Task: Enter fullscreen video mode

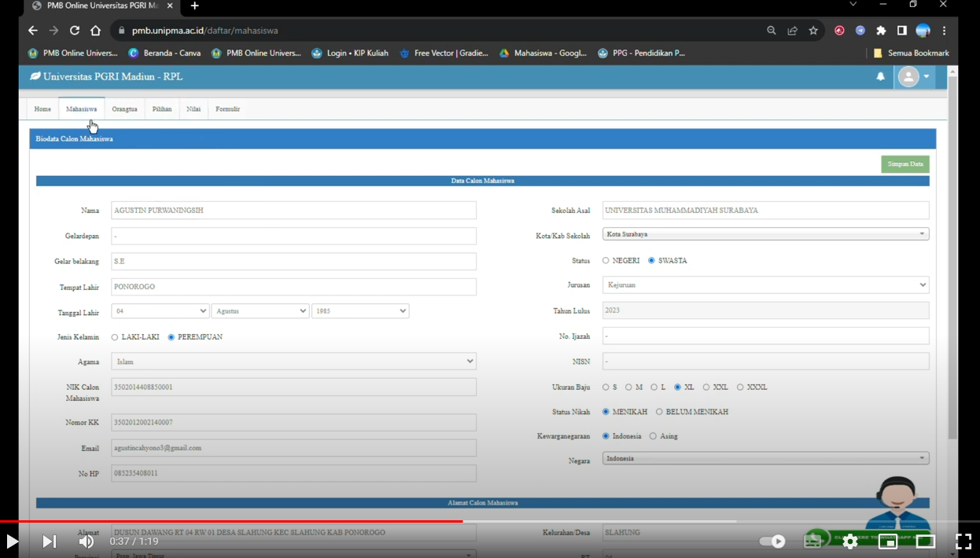Action: [x=963, y=541]
